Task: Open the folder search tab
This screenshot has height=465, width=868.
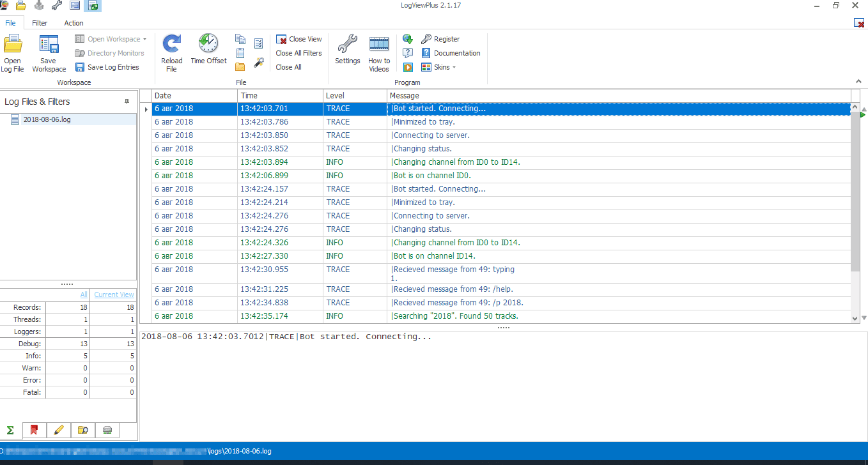Action: (x=83, y=430)
